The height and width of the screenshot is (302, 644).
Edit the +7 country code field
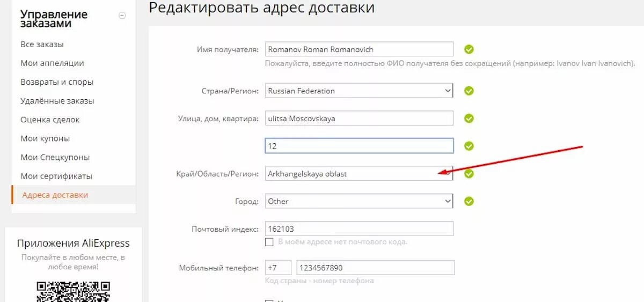coord(278,268)
